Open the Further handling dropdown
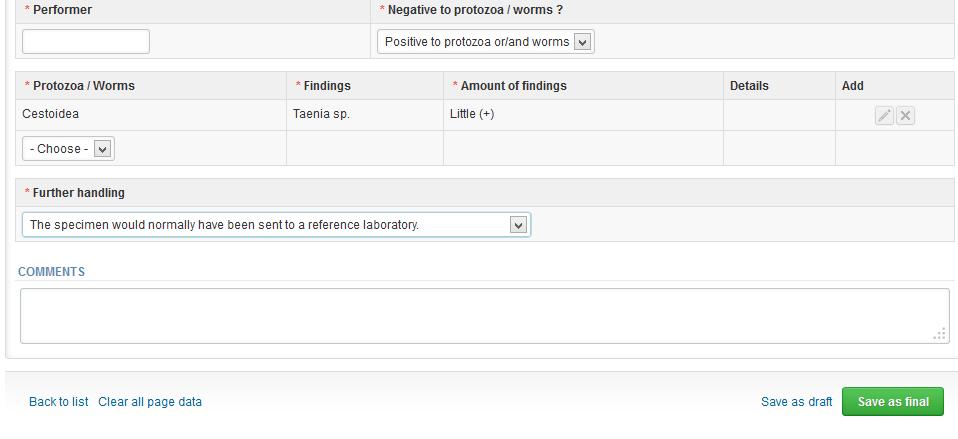The image size is (958, 439). 276,225
